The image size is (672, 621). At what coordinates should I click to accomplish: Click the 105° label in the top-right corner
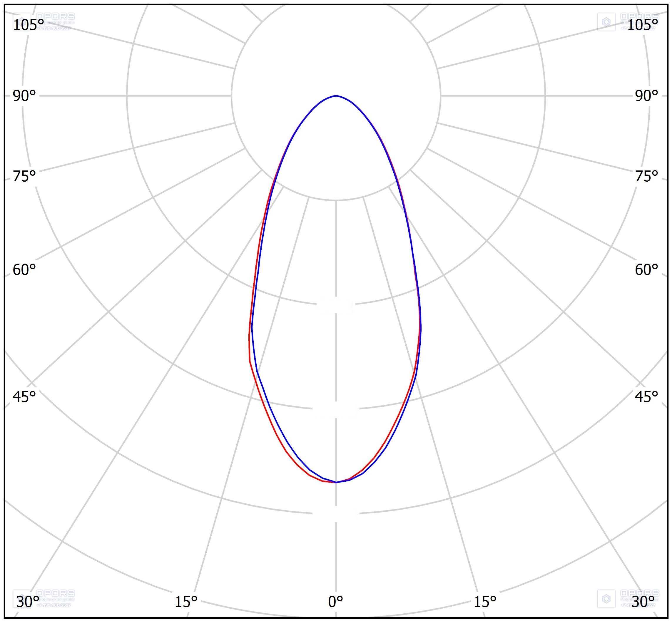click(642, 25)
